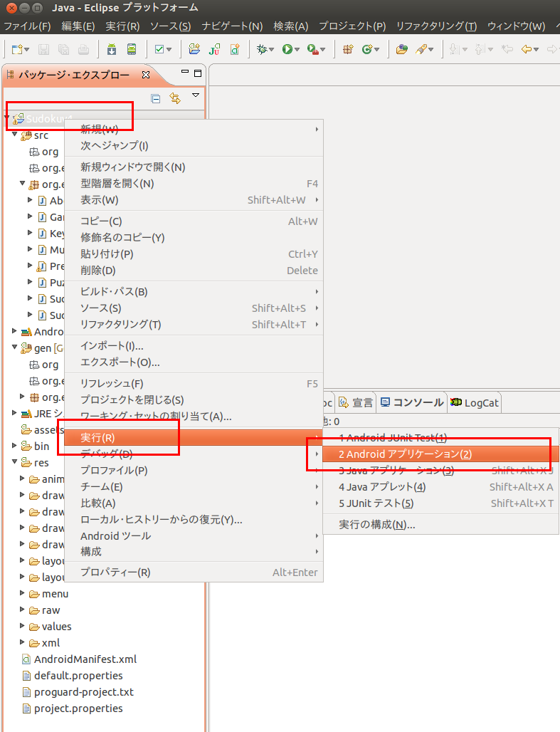Click the Back navigation arrow icon
The image size is (560, 732).
coord(527,49)
